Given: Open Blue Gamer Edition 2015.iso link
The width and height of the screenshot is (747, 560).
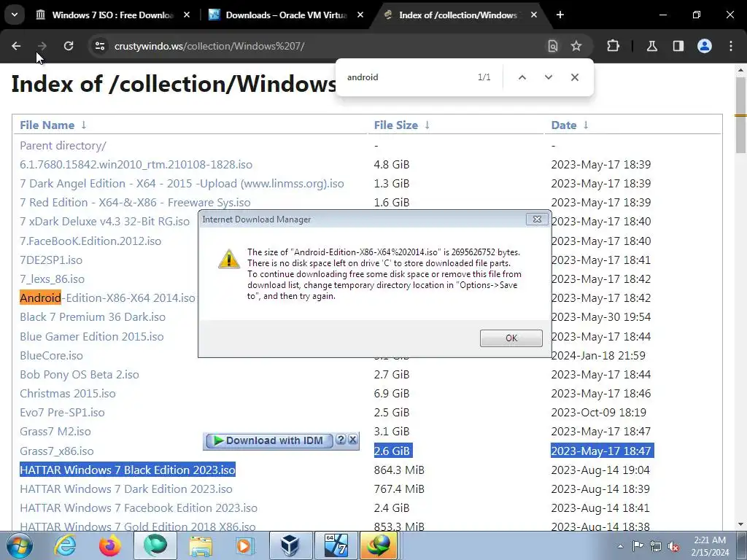Looking at the screenshot, I should tap(91, 337).
